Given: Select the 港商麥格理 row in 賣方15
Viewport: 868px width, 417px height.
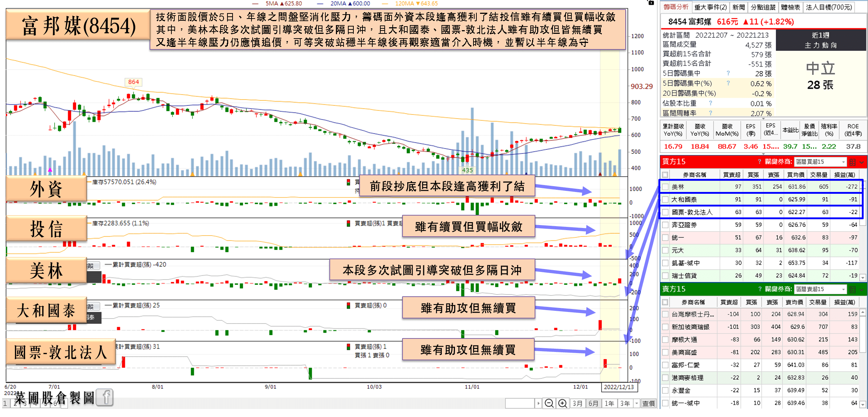Looking at the screenshot, I should 760,378.
